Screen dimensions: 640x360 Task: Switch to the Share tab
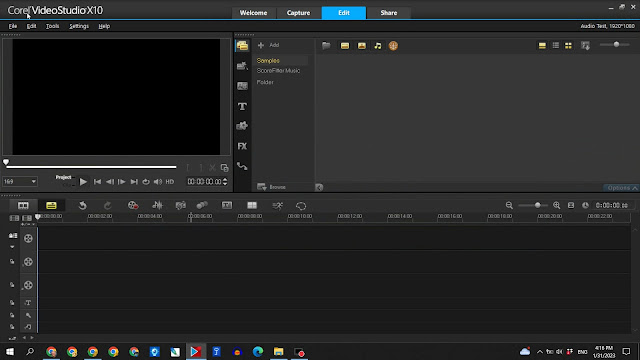pos(389,13)
